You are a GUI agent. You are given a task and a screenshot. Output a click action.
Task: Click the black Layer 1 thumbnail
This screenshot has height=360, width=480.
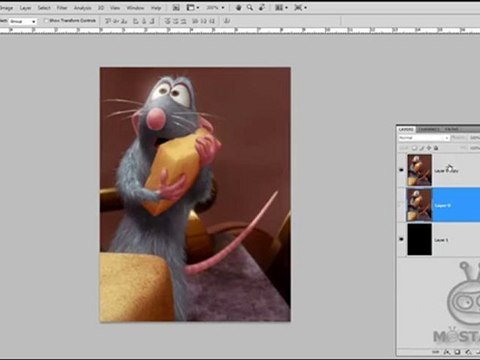(x=419, y=239)
